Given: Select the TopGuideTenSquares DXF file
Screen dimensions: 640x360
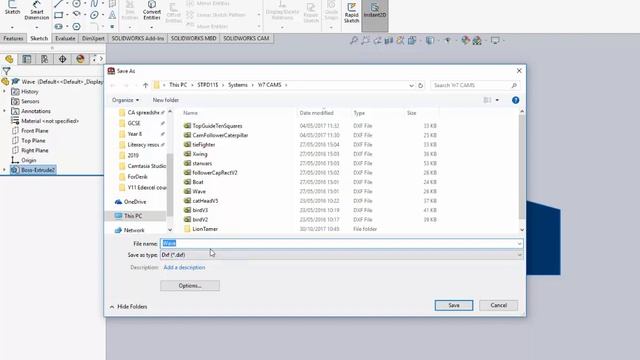Looking at the screenshot, I should (217, 126).
